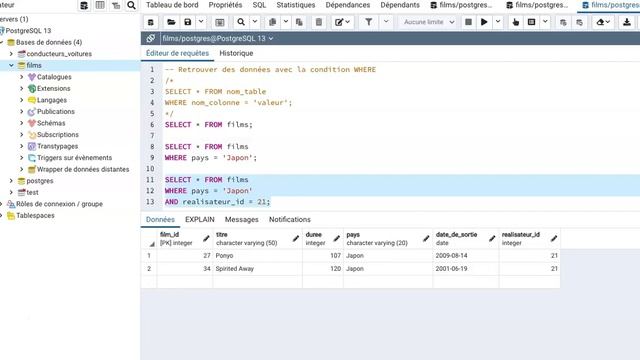This screenshot has width=640, height=360.
Task: Delete rows with the trash icon
Action: (x=319, y=22)
